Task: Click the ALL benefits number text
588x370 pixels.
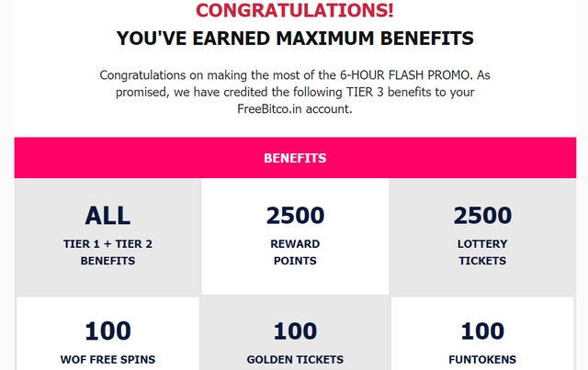Action: (107, 216)
